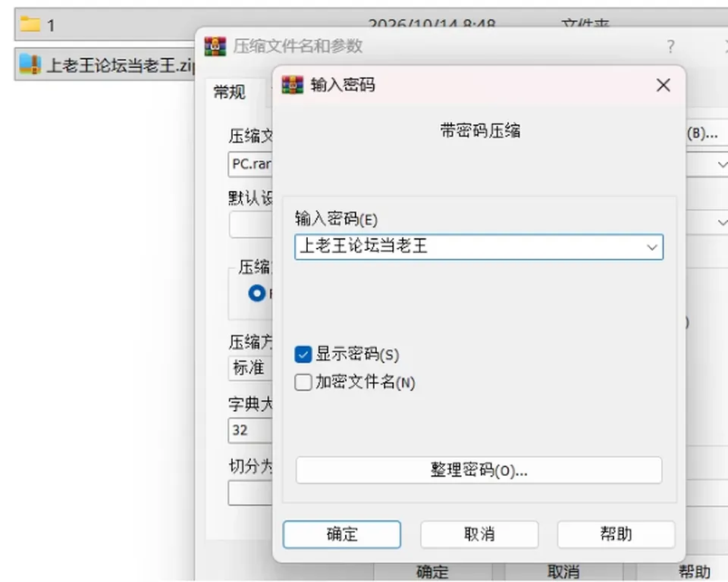Click the PC.rar archive name field
The image size is (728, 582).
click(x=250, y=164)
